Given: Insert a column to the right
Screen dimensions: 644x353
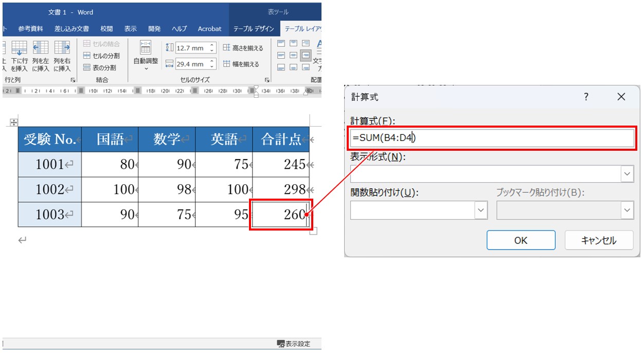Looking at the screenshot, I should (x=62, y=48).
